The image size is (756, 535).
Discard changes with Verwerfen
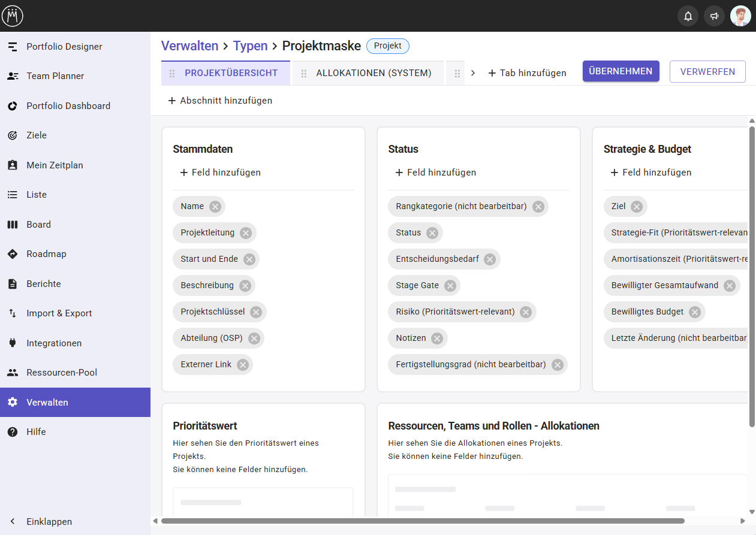707,71
